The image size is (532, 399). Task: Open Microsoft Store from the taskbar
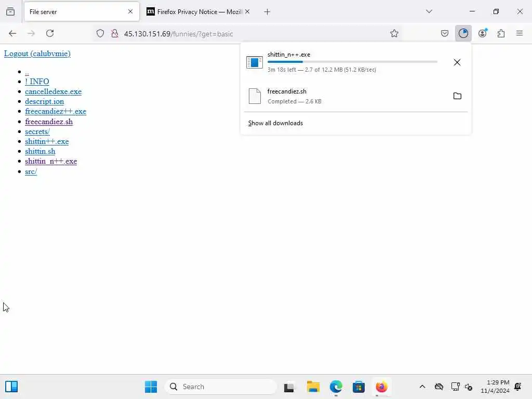[x=358, y=387]
